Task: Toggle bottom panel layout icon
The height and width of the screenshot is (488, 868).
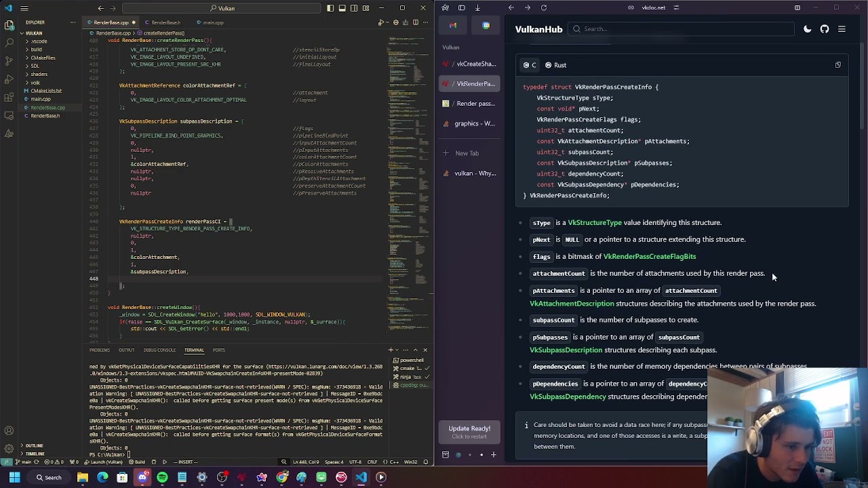Action: pyautogui.click(x=342, y=8)
